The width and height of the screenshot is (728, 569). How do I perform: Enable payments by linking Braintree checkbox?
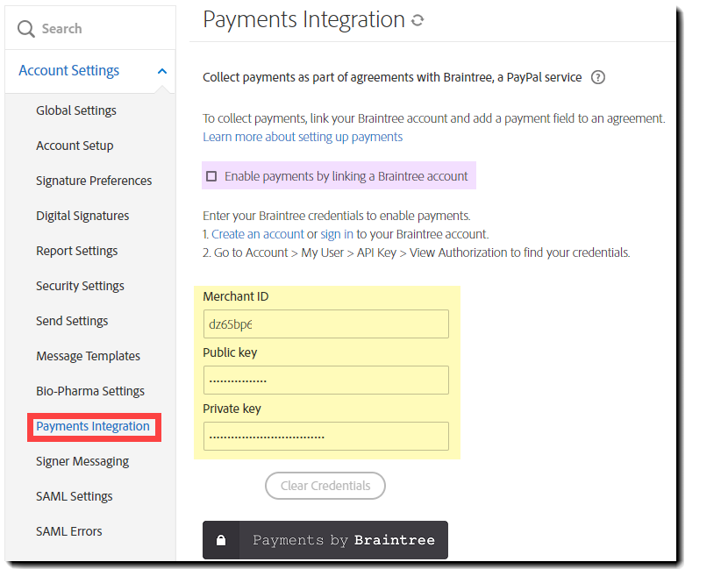pyautogui.click(x=211, y=176)
